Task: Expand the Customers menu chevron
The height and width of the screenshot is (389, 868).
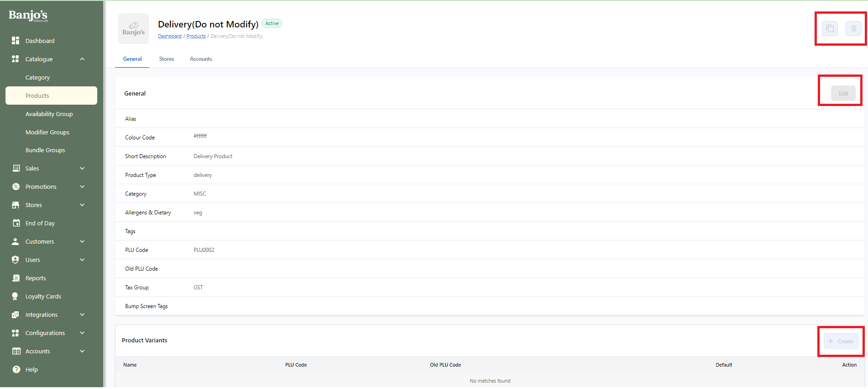Action: click(82, 241)
